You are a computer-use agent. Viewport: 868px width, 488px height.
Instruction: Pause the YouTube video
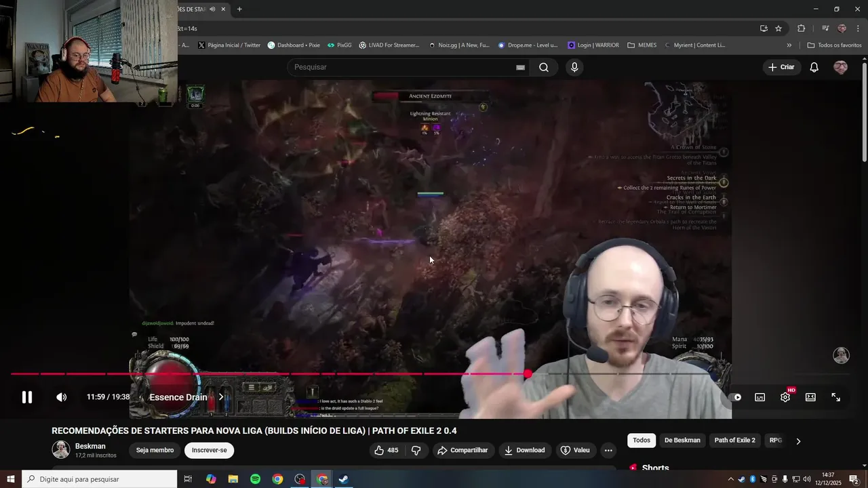pos(27,397)
